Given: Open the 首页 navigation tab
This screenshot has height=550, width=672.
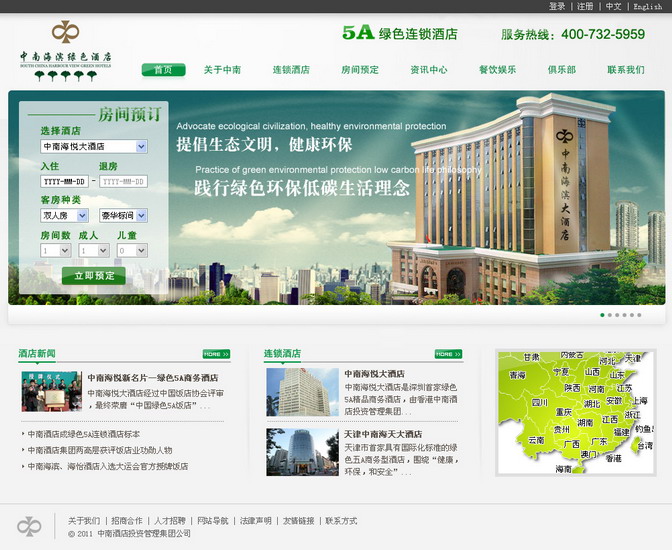Looking at the screenshot, I should 163,70.
